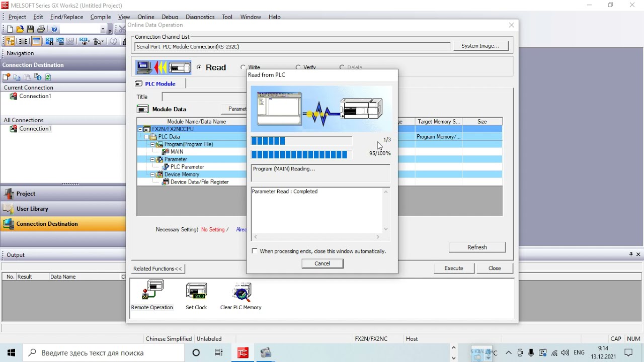This screenshot has height=362, width=644.
Task: Click the device watch eye icon
Action: 84,42
